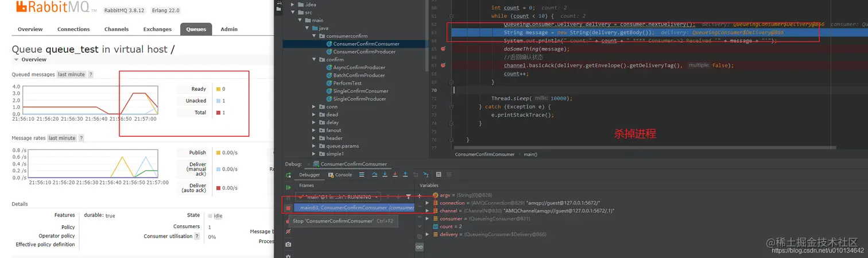Screen dimensions: 868x258
Task: Open the Admin tab
Action: [x=229, y=29]
